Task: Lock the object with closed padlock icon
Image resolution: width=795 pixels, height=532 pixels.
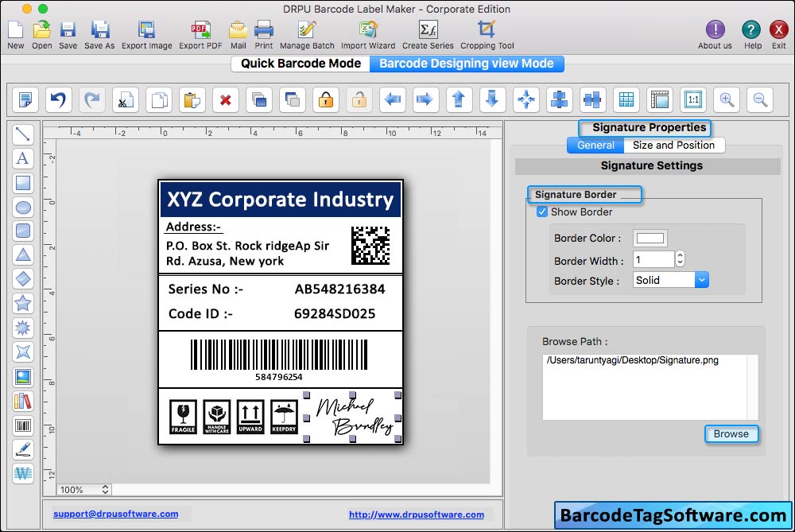Action: point(325,99)
